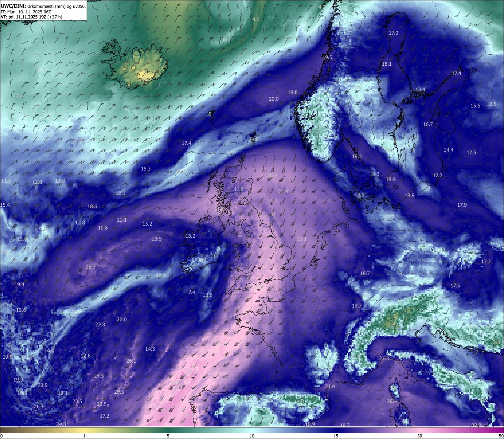Click the 24.5 value label
Image resolution: width=504 pixels, height=439 pixels.
click(99, 376)
